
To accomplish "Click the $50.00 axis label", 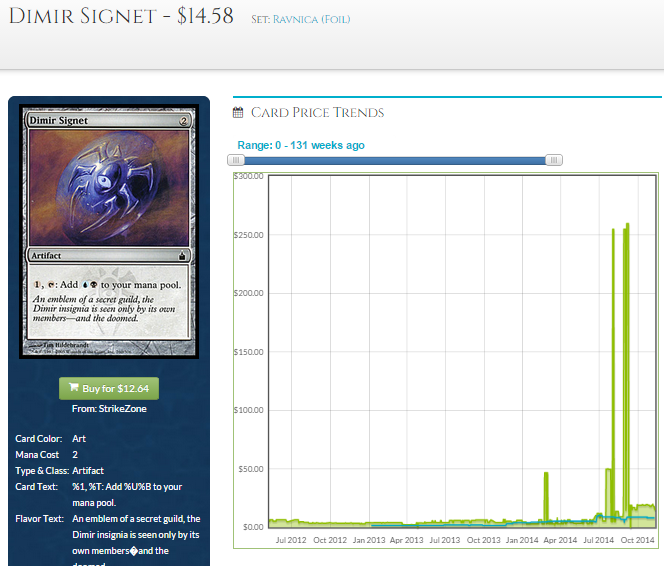I will coord(251,469).
